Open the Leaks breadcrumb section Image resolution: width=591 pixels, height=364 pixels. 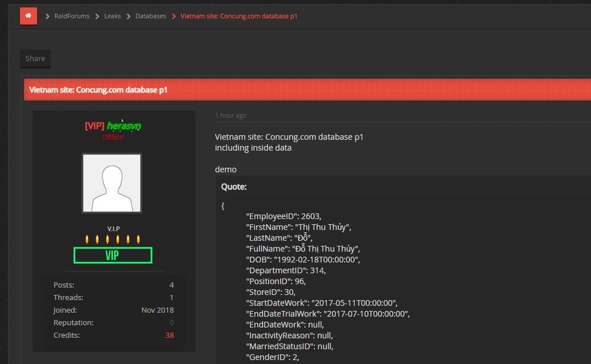point(112,16)
